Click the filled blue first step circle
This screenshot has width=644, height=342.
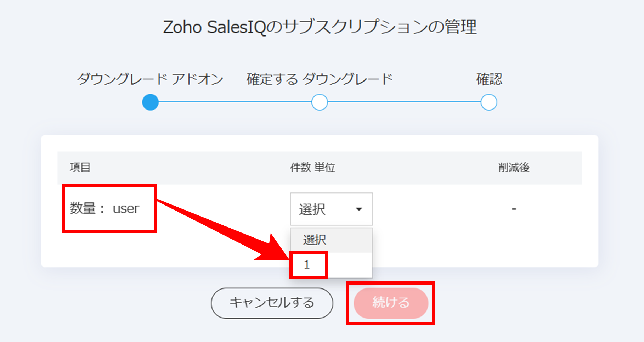(150, 102)
